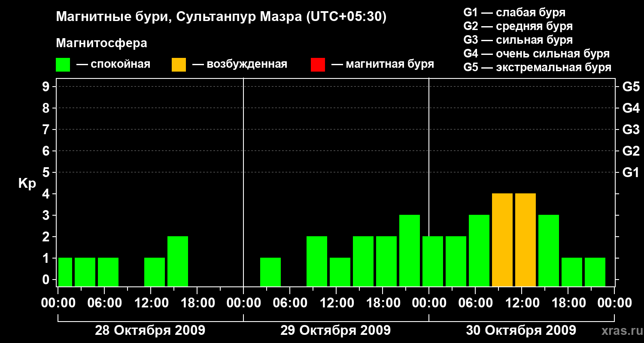Click the orange 'возбужденная' legend swatch
Image resolution: width=644 pixels, height=343 pixels.
tap(179, 65)
